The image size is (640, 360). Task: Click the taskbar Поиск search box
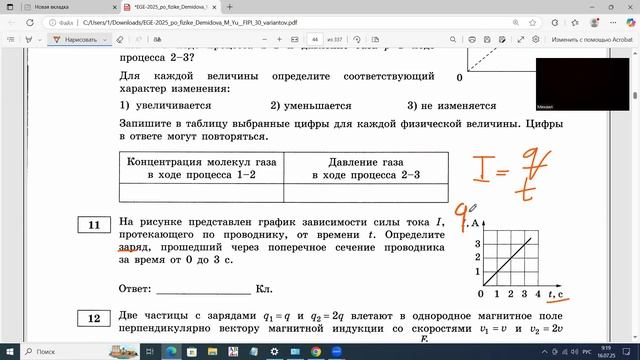tap(80, 351)
